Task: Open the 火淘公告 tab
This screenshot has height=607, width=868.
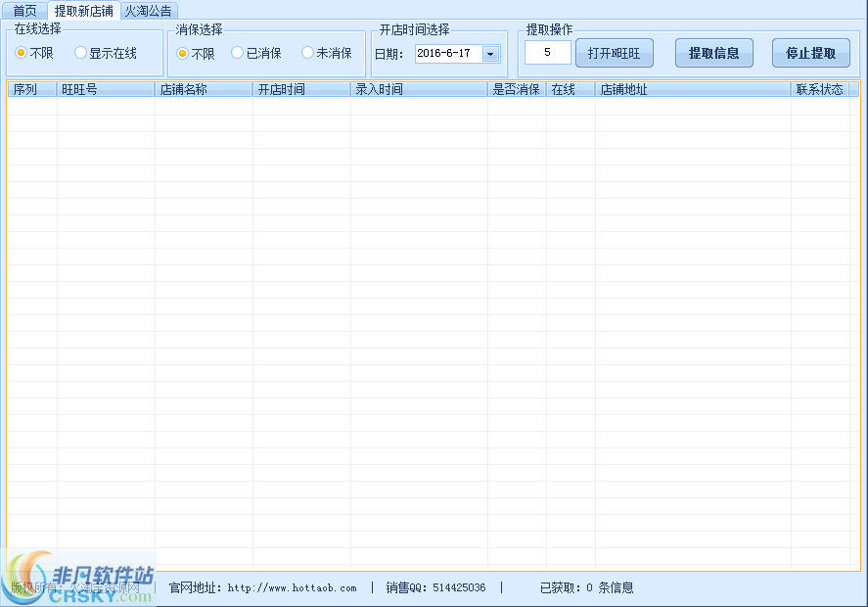Action: pos(149,11)
